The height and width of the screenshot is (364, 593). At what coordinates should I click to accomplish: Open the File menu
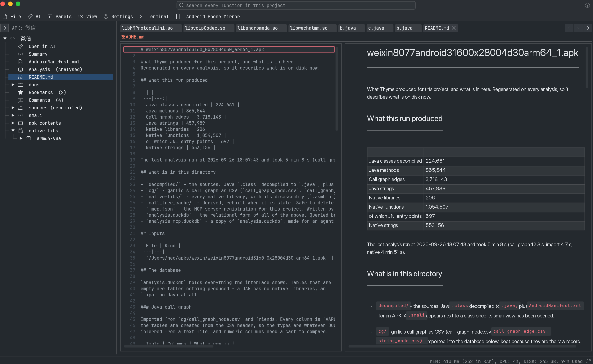pyautogui.click(x=12, y=17)
